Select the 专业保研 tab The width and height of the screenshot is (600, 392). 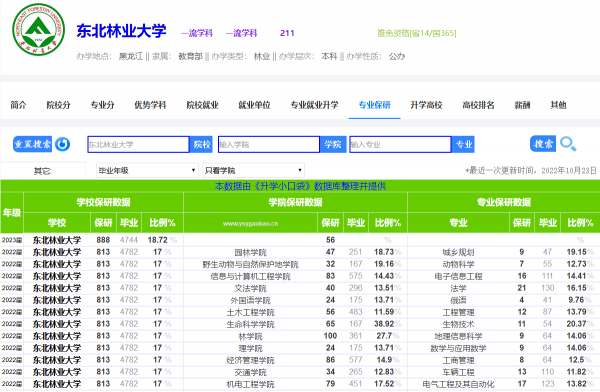(374, 105)
